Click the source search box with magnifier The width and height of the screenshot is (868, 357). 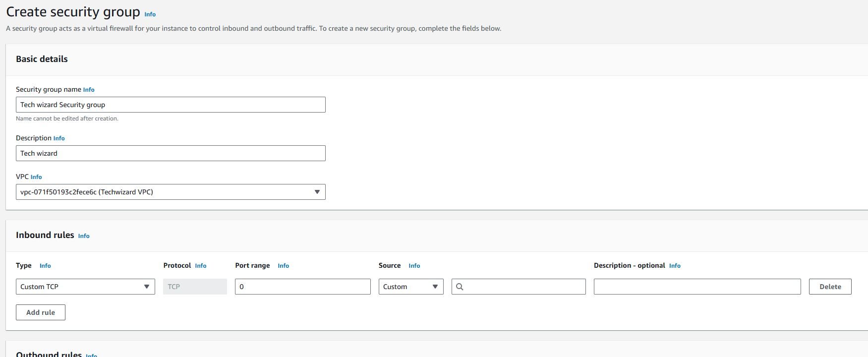point(519,287)
